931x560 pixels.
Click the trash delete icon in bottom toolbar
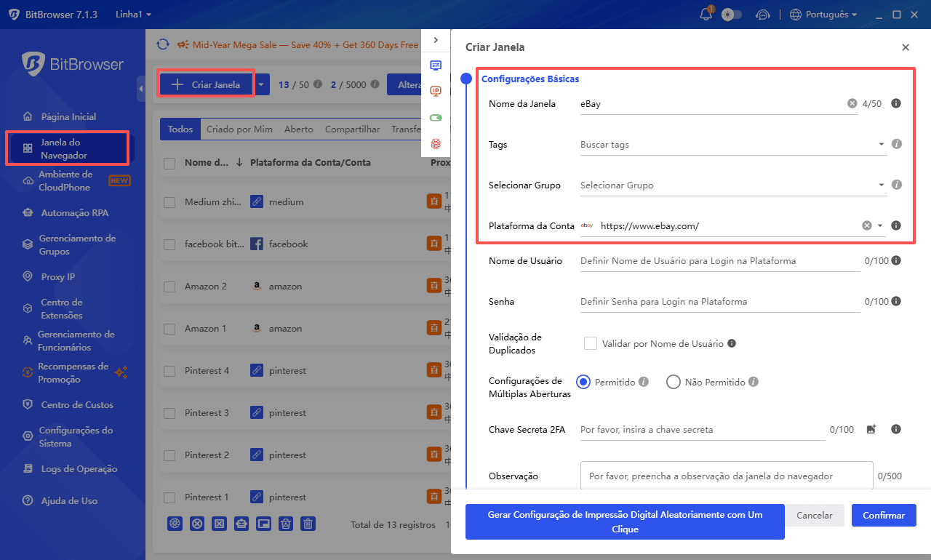(x=308, y=524)
